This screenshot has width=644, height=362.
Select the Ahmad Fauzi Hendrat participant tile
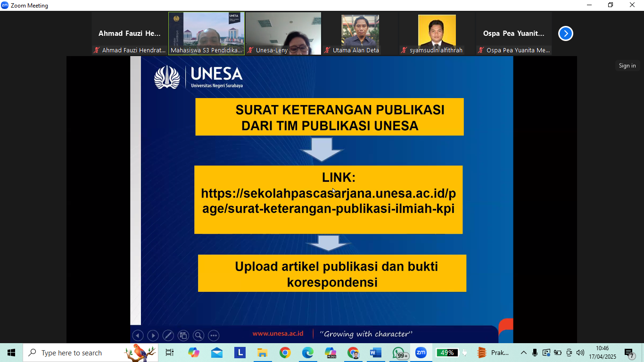(x=130, y=33)
